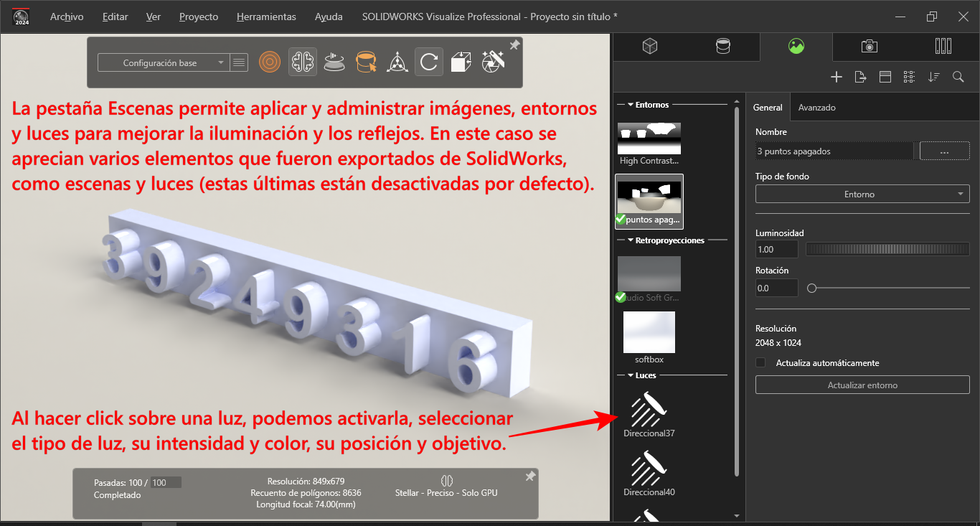The width and height of the screenshot is (980, 526).
Task: Toggle the pin on the render status bar
Action: click(x=530, y=476)
